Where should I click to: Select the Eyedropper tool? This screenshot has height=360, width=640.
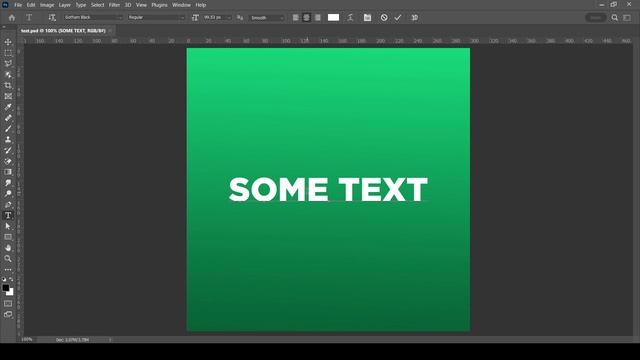(x=8, y=107)
